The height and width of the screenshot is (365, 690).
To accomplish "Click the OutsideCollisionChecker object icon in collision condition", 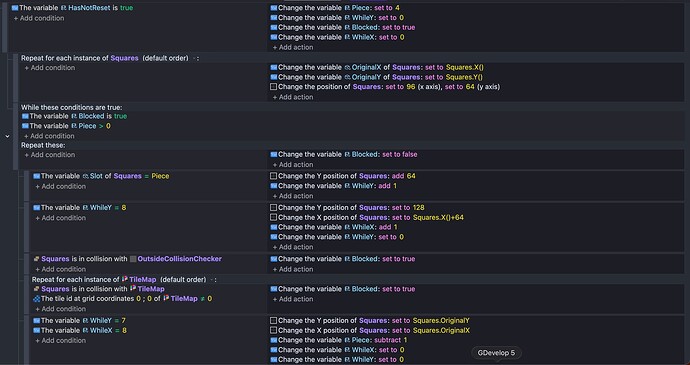I will 133,259.
